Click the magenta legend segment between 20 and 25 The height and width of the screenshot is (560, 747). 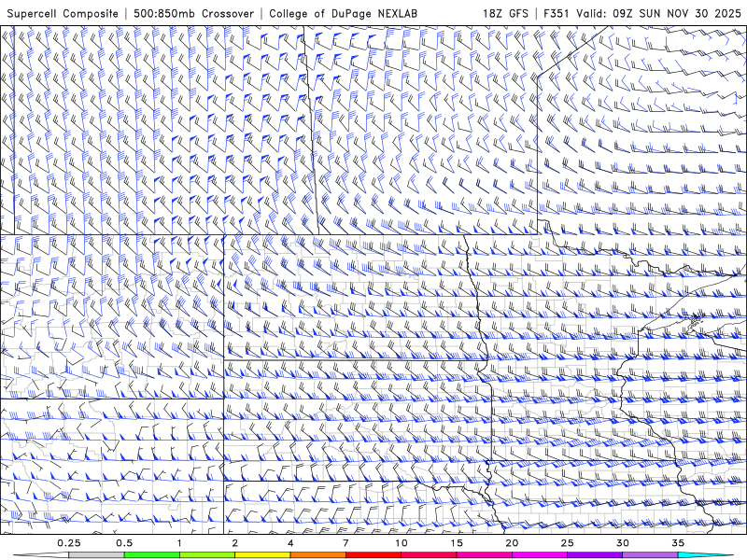[540, 555]
